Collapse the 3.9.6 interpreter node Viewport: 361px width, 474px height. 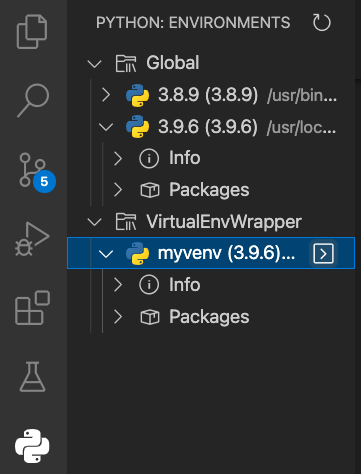pyautogui.click(x=106, y=127)
